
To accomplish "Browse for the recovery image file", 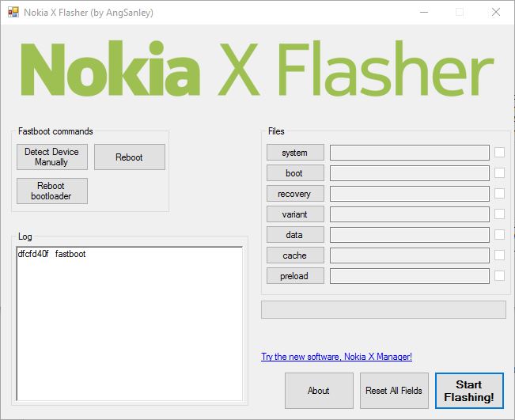I will [295, 194].
